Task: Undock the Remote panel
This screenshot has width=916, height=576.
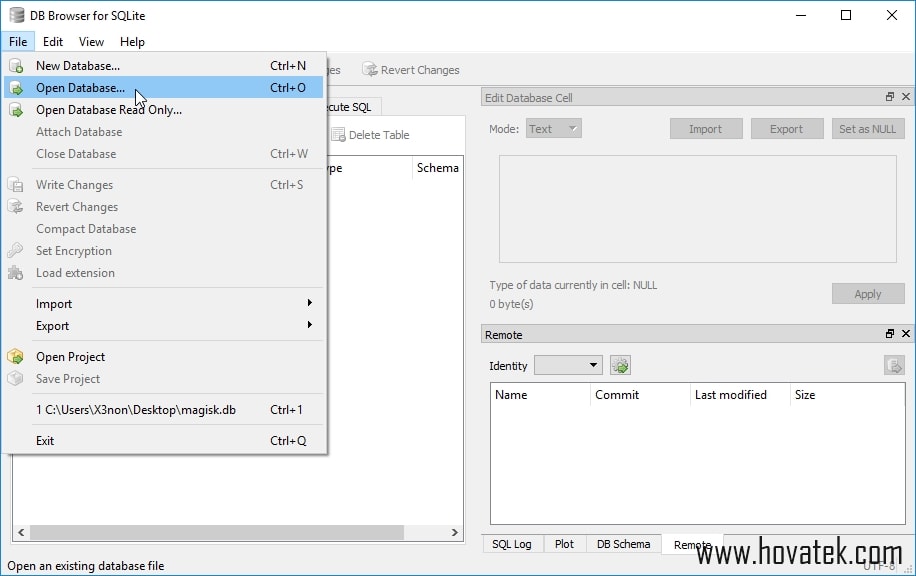Action: [890, 334]
